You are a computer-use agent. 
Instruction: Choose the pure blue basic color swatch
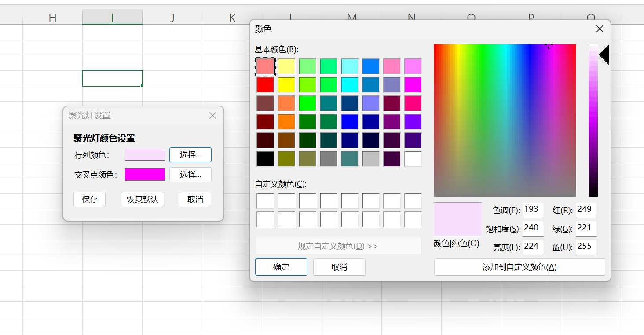click(x=350, y=122)
